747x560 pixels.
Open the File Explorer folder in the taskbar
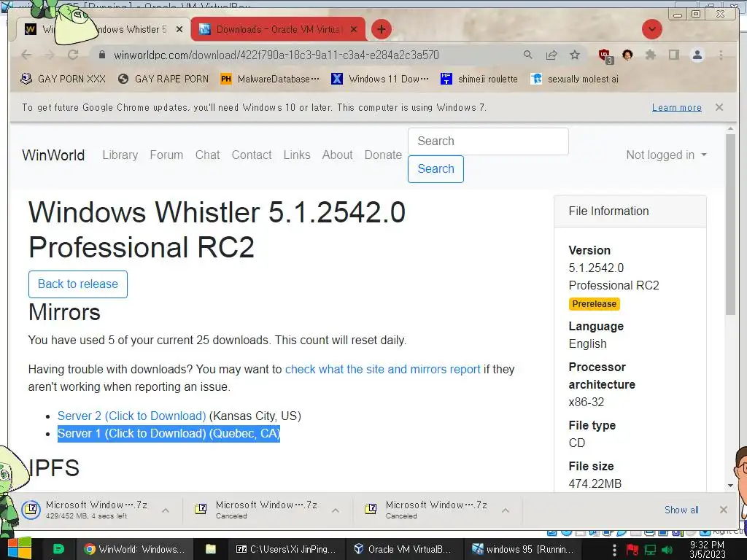pos(211,549)
